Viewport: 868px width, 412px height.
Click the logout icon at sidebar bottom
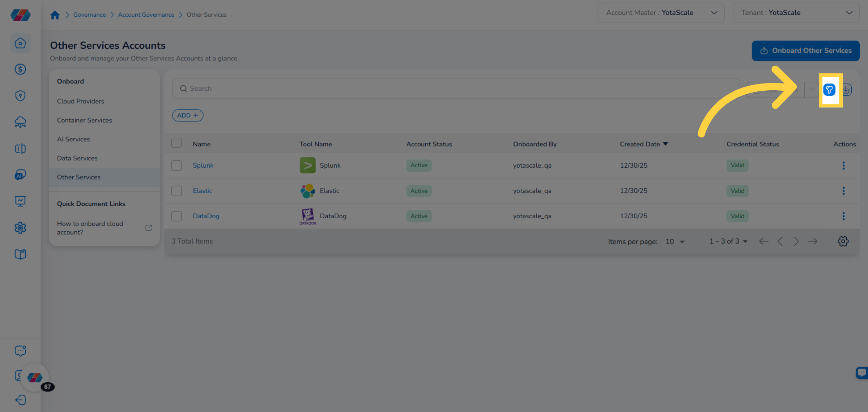(20, 400)
